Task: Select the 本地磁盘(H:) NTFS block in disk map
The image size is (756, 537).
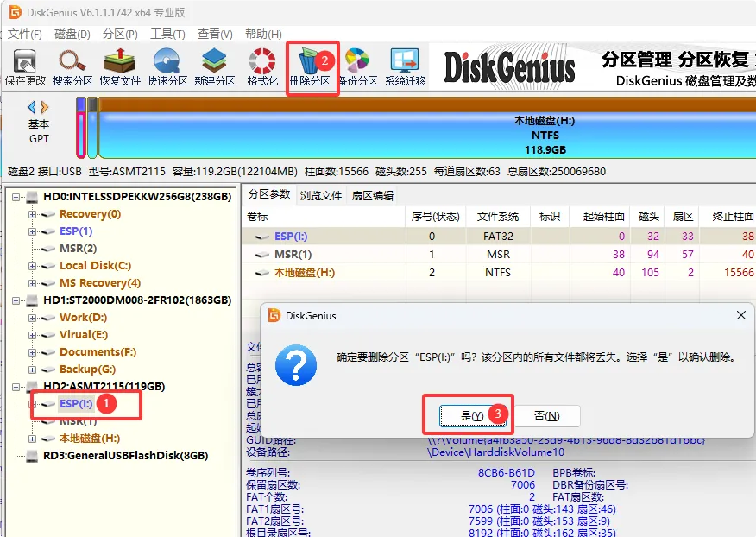Action: coord(427,128)
